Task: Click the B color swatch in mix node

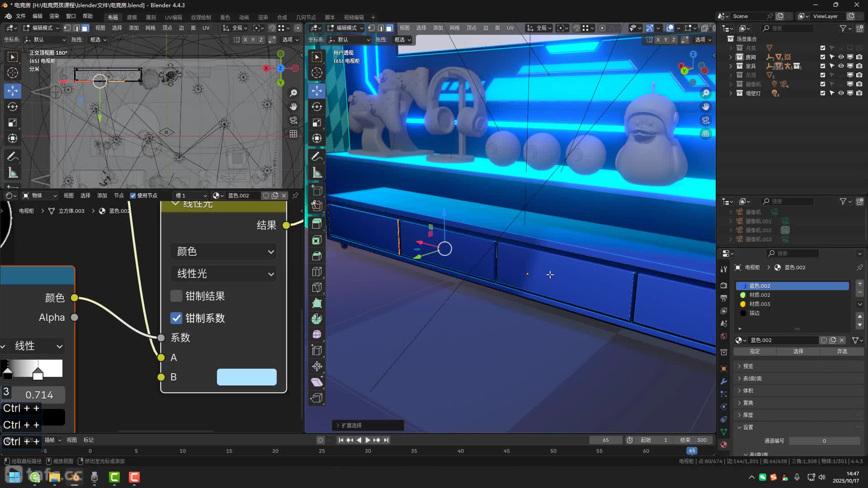Action: click(246, 377)
